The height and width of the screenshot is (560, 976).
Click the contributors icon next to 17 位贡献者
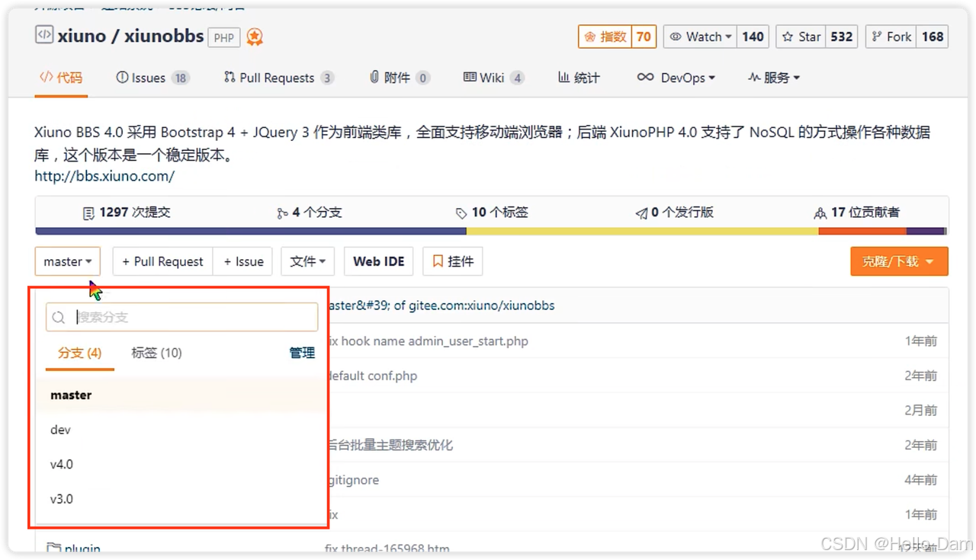pos(820,213)
